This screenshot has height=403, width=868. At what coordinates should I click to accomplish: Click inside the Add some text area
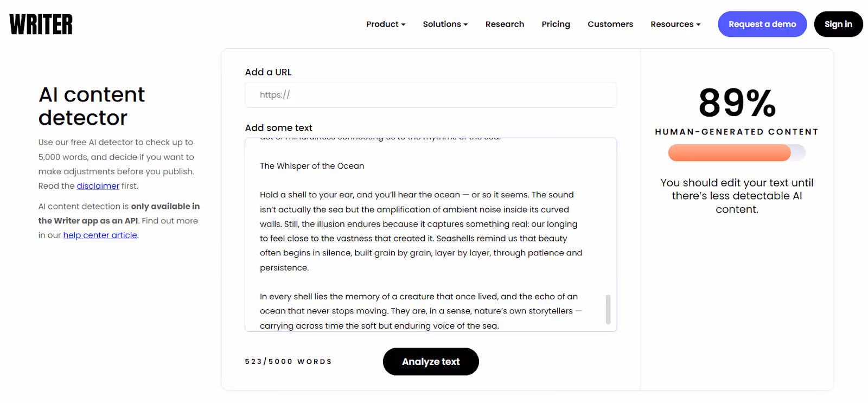click(430, 234)
